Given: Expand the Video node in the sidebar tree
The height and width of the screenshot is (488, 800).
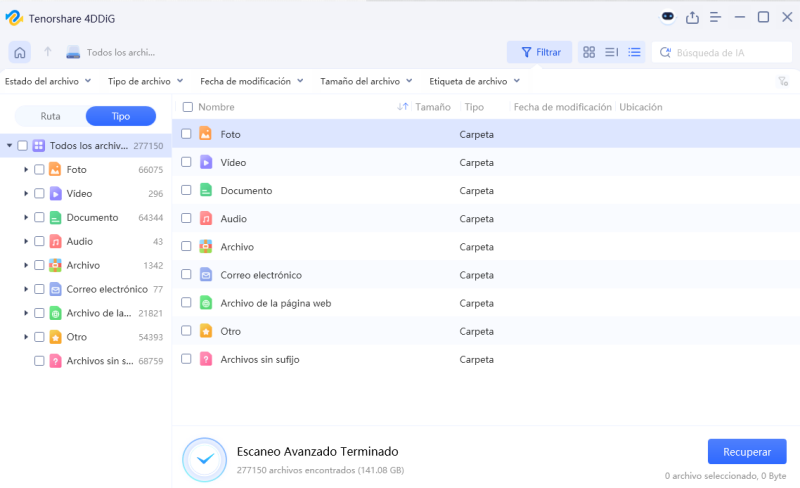Looking at the screenshot, I should (25, 193).
